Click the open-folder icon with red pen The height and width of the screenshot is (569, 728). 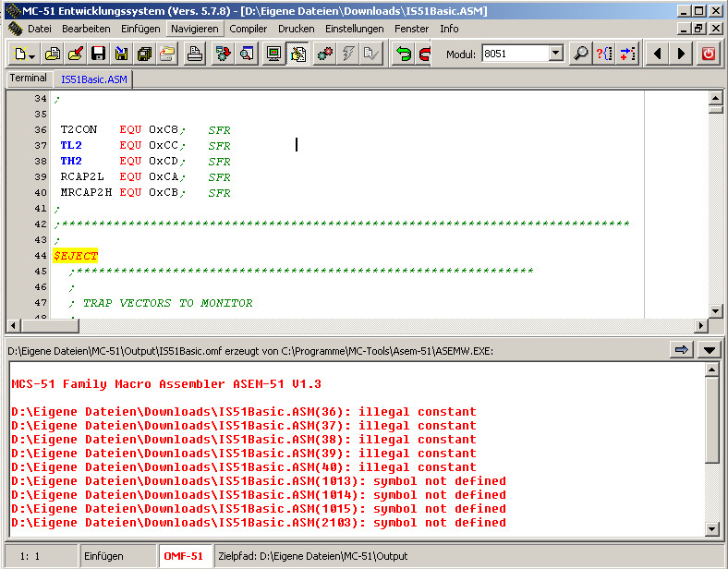tap(75, 54)
